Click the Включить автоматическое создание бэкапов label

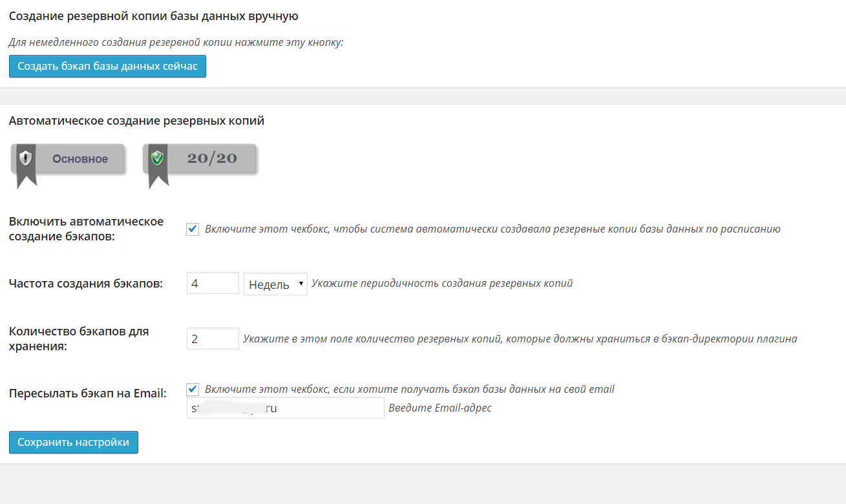point(86,229)
